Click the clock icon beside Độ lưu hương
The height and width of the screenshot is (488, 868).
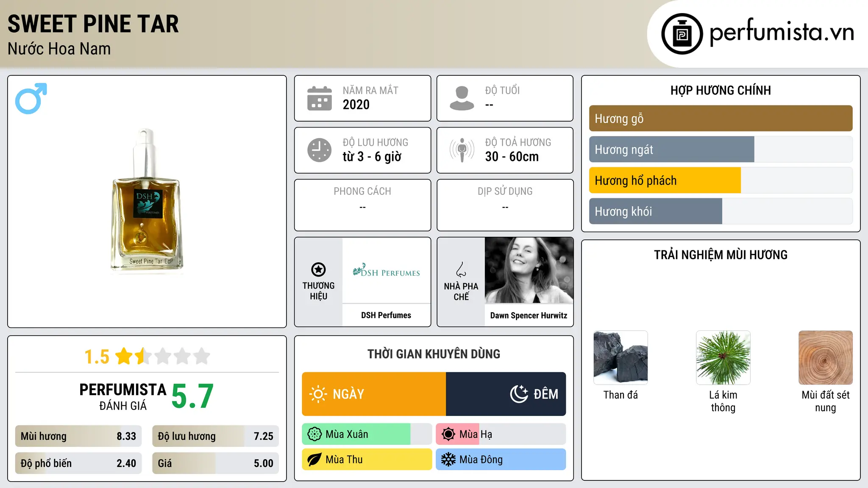click(320, 150)
